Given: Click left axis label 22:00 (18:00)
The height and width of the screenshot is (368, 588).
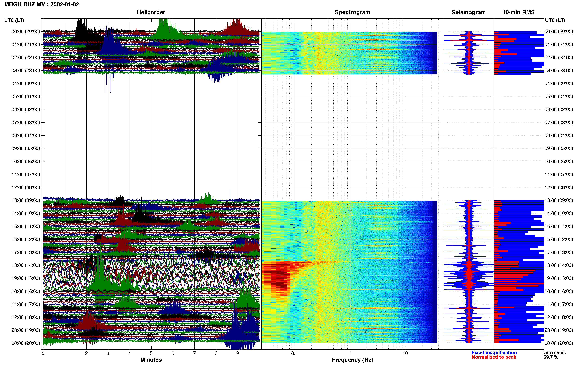Looking at the screenshot, I should point(26,317).
